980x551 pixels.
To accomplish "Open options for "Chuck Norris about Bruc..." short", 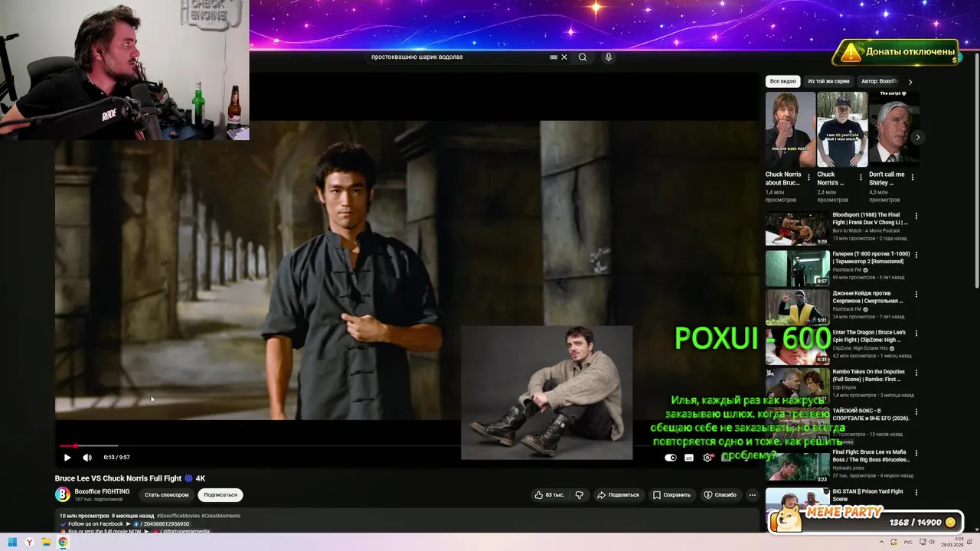I will tap(809, 178).
